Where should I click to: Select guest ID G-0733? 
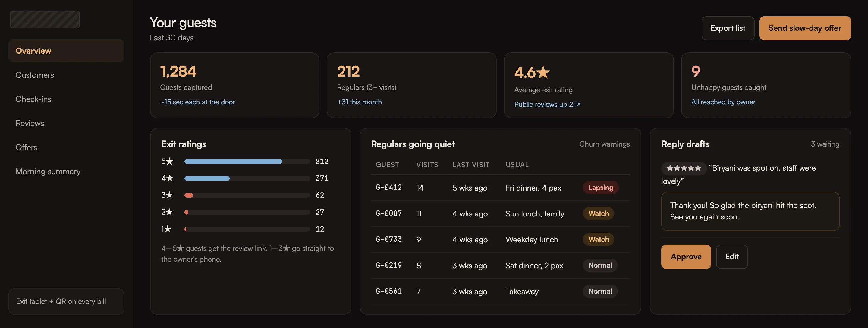coord(389,239)
